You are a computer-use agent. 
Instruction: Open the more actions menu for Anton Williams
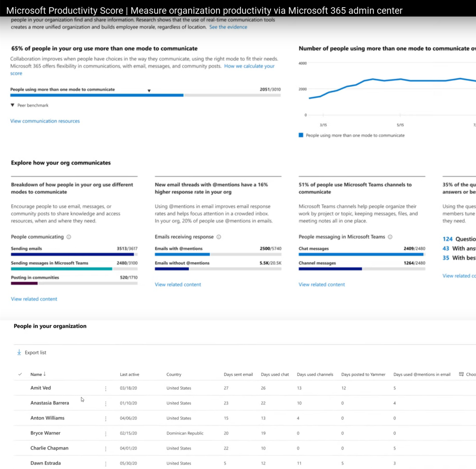[106, 419]
